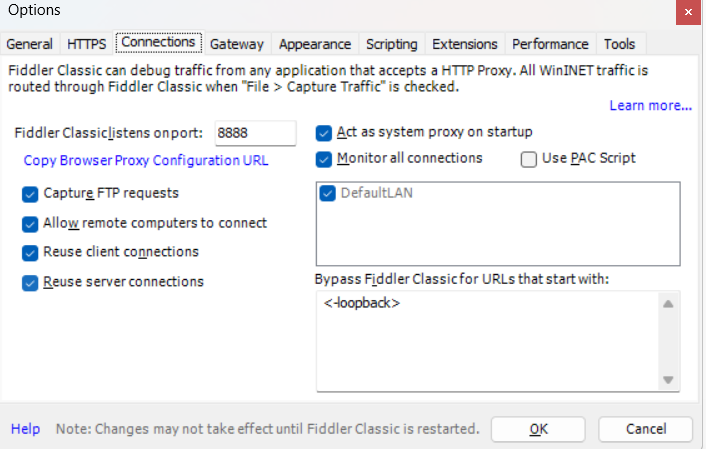The width and height of the screenshot is (706, 449).
Task: Toggle Monitor all connections checkbox
Action: [324, 159]
